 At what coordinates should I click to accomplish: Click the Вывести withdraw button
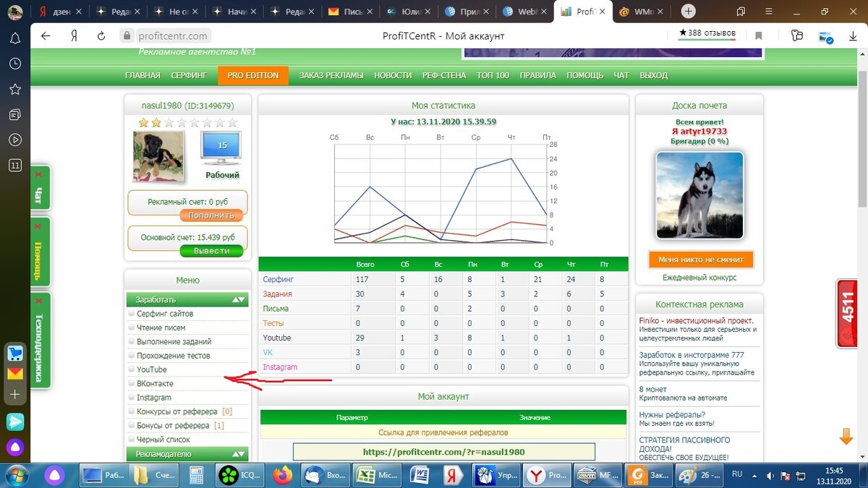tap(212, 251)
